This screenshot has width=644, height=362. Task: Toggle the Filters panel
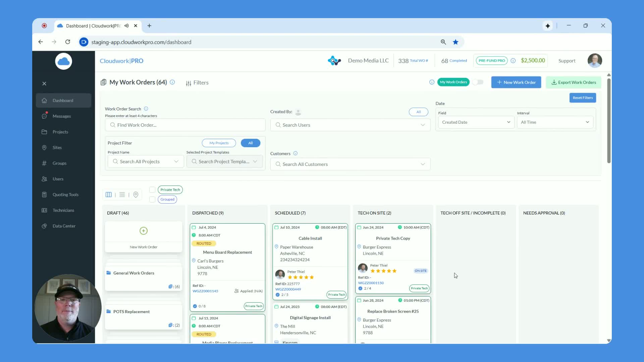pos(197,83)
